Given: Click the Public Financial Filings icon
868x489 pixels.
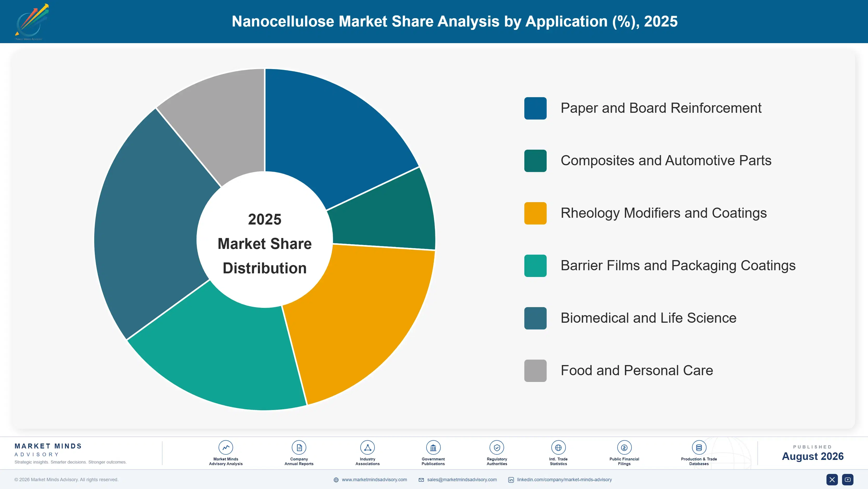Looking at the screenshot, I should [x=624, y=447].
